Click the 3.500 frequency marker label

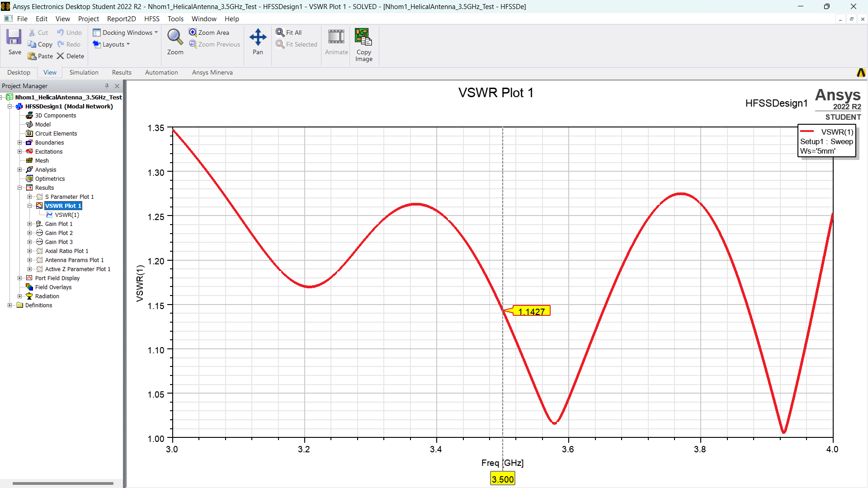[503, 479]
